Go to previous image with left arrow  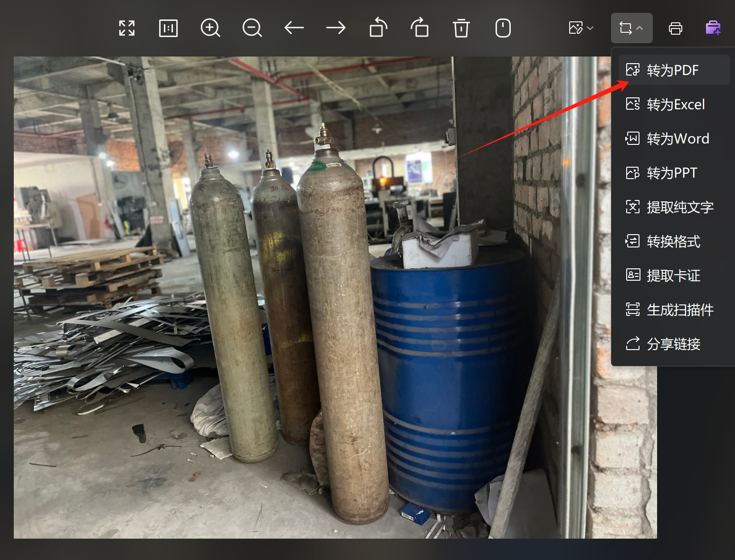pos(294,28)
